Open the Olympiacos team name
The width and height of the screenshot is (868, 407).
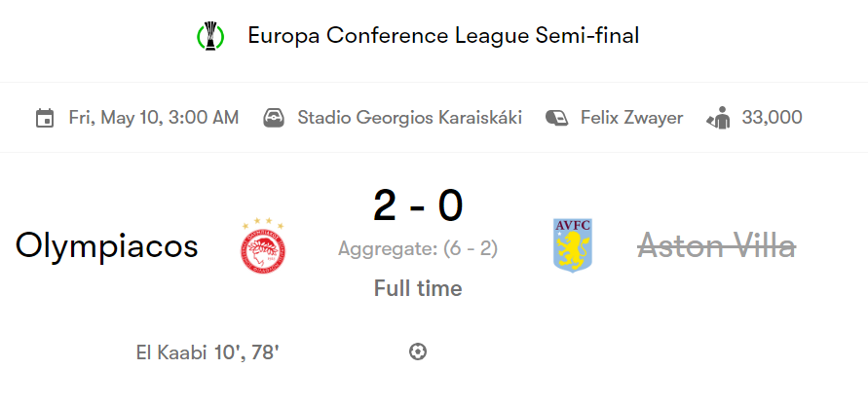(x=106, y=245)
